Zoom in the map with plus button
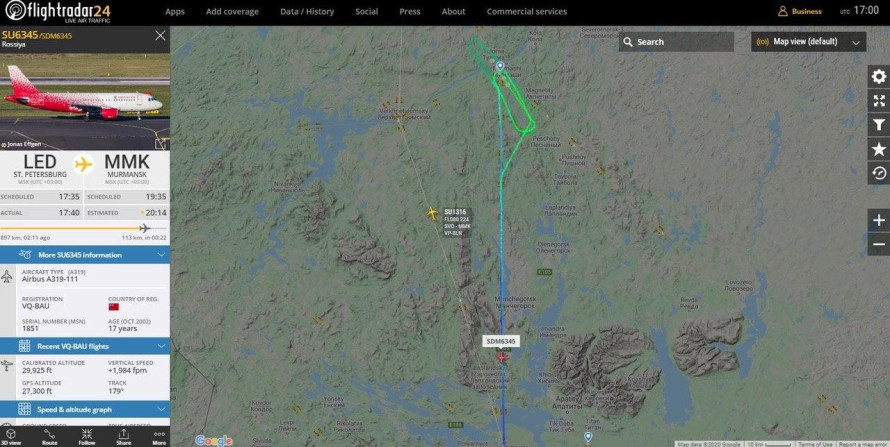This screenshot has height=447, width=890. click(879, 220)
